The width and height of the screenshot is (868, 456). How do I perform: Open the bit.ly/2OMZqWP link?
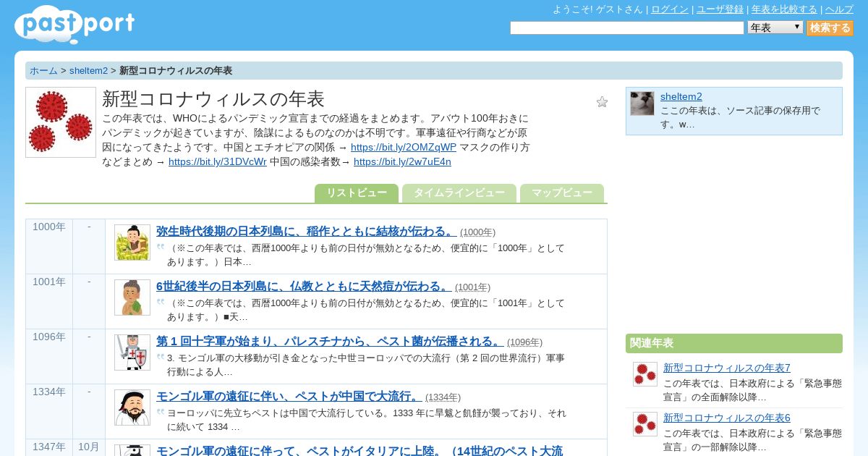click(404, 147)
